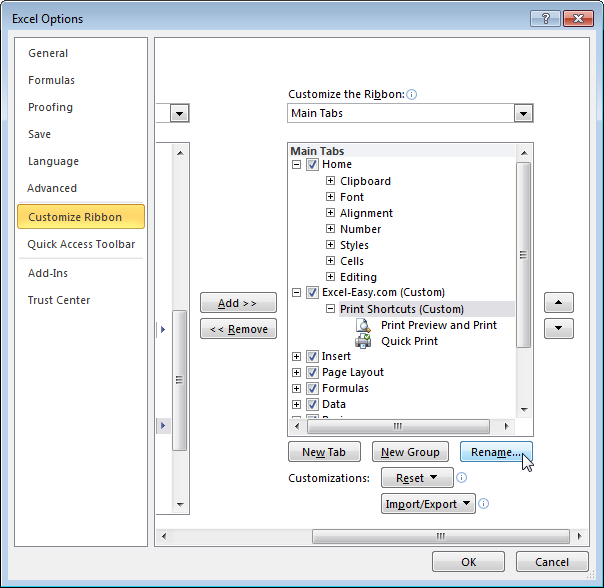
Task: Expand the Formulas tab node
Action: [x=296, y=388]
